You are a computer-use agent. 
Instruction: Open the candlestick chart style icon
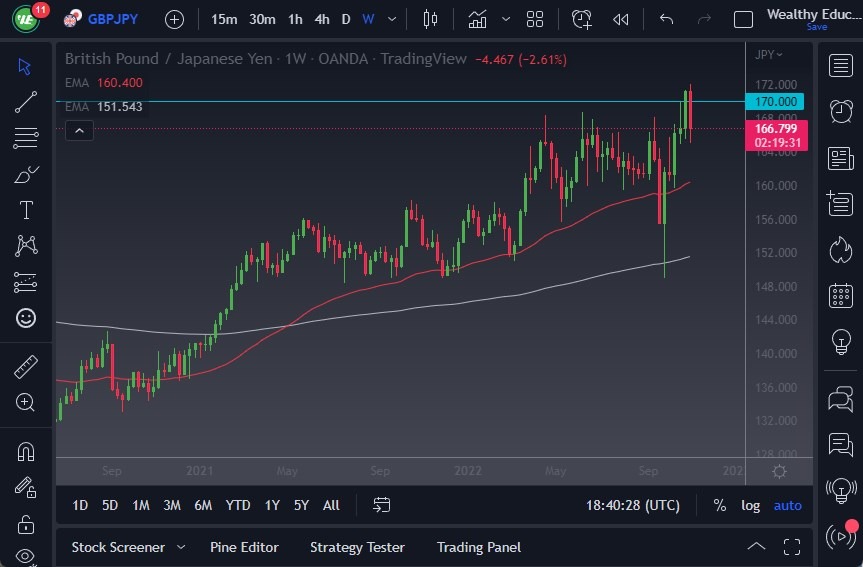[x=431, y=19]
